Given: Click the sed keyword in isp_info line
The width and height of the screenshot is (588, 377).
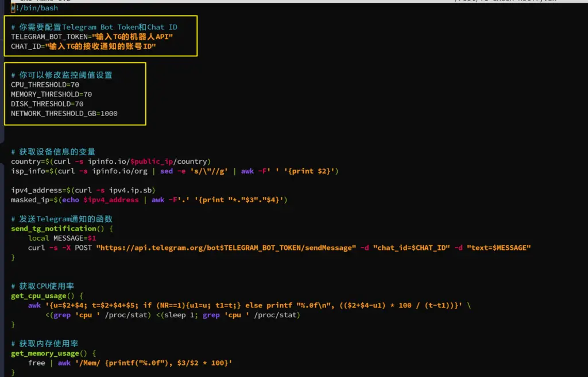Looking at the screenshot, I should pos(166,171).
